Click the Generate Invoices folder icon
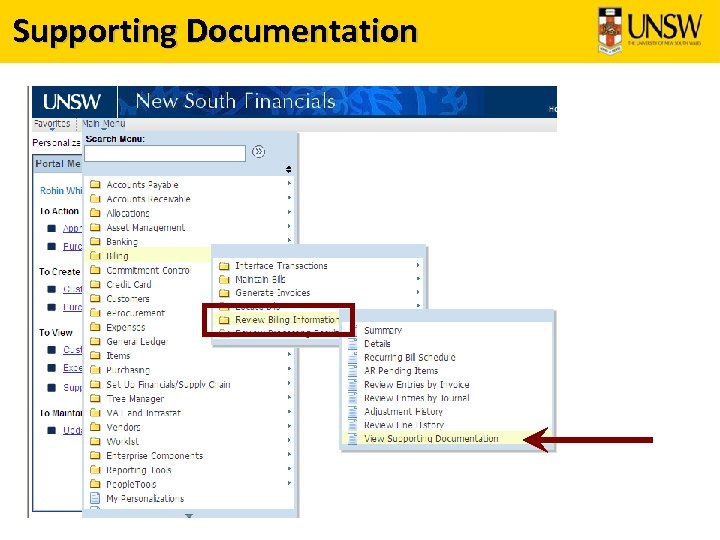The width and height of the screenshot is (720, 540). [224, 293]
